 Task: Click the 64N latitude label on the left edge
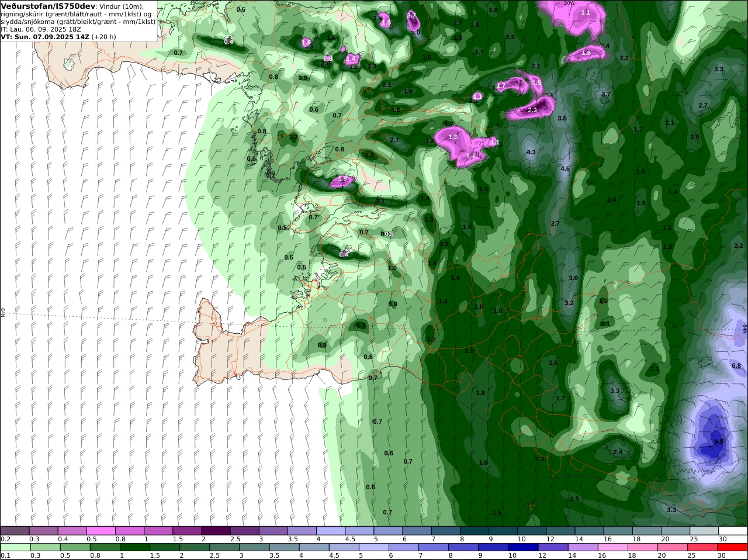[x=3, y=313]
